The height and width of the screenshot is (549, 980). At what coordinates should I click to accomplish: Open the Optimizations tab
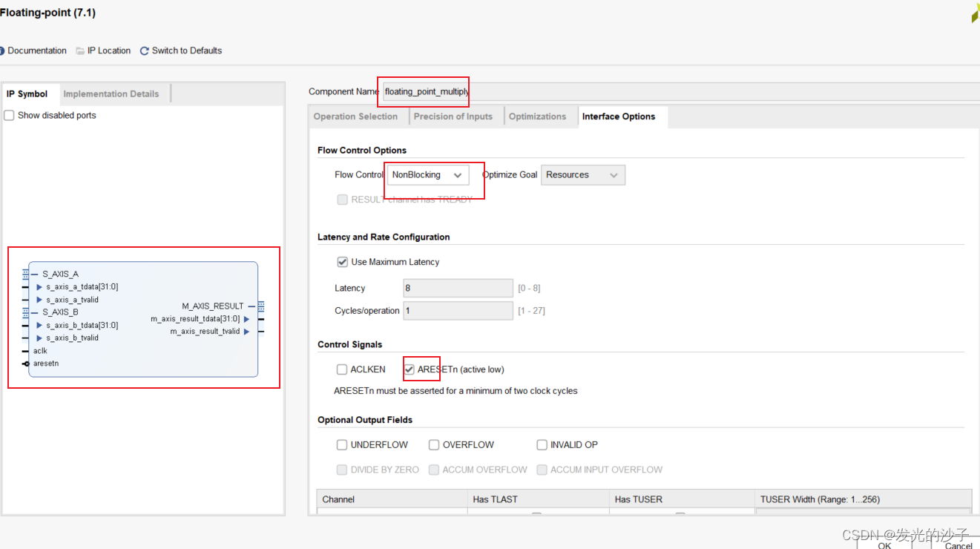538,116
